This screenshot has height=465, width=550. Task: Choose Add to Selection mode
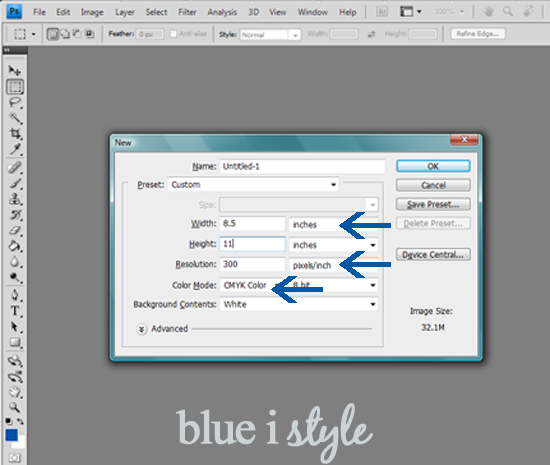coord(65,34)
